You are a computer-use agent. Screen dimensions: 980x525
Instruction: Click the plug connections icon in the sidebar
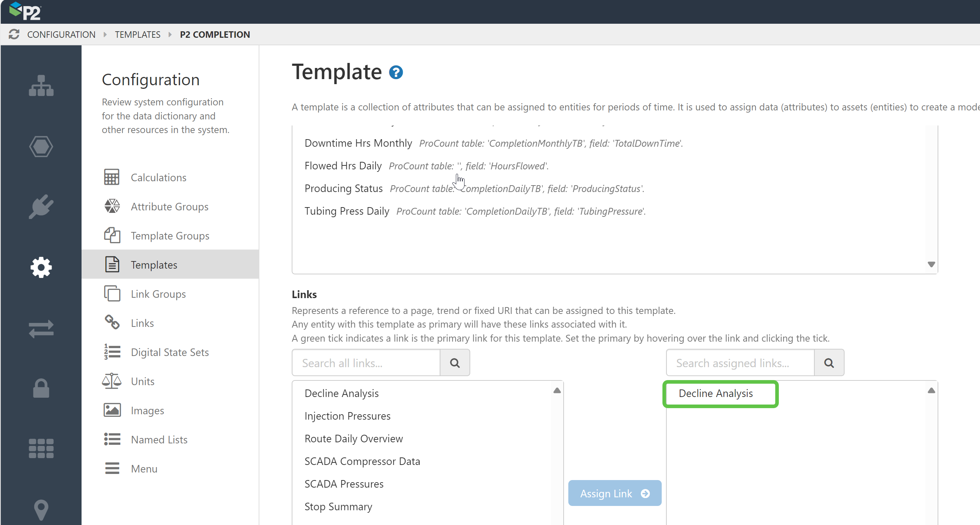coord(41,207)
